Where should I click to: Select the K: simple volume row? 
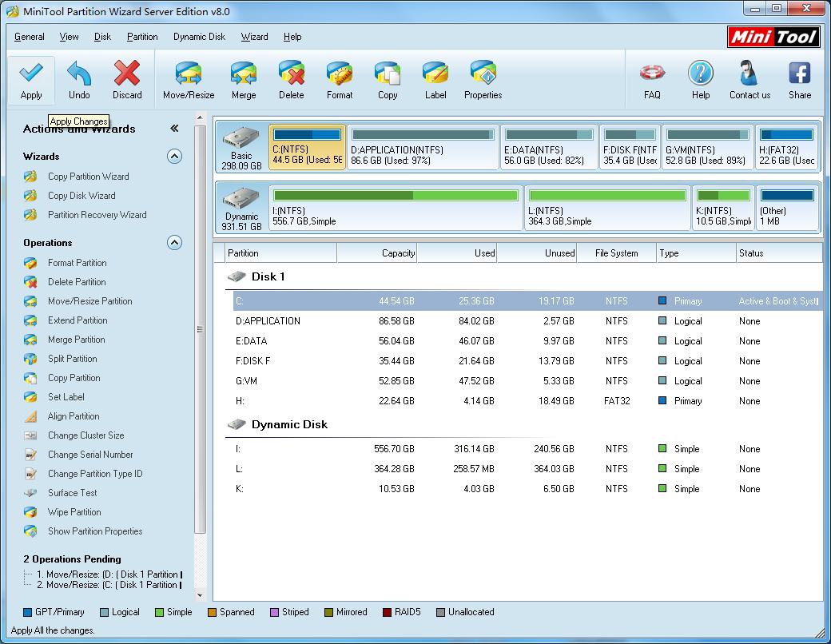pyautogui.click(x=528, y=489)
